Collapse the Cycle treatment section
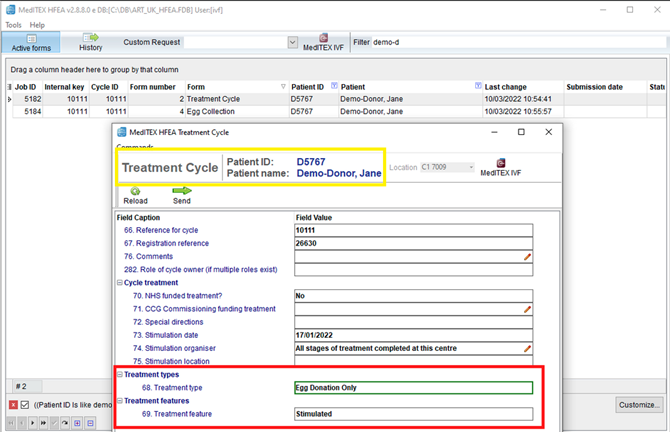 (x=120, y=282)
